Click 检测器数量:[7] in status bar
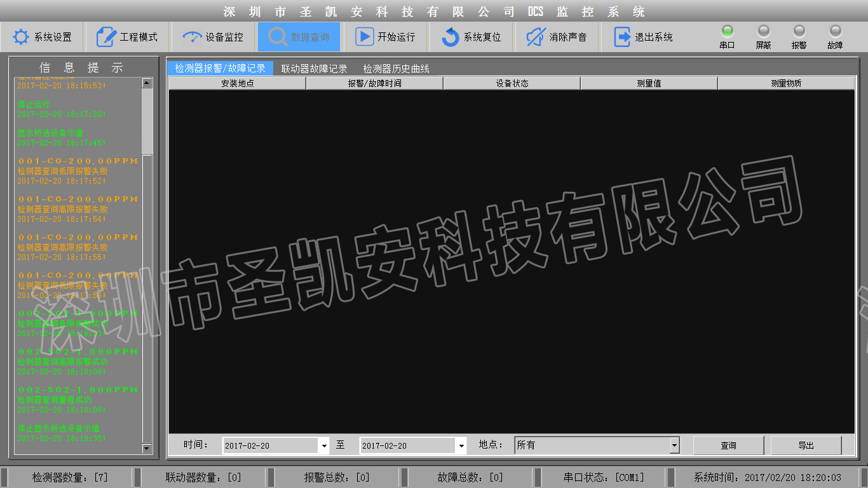Viewport: 868px width, 488px height. (x=71, y=477)
